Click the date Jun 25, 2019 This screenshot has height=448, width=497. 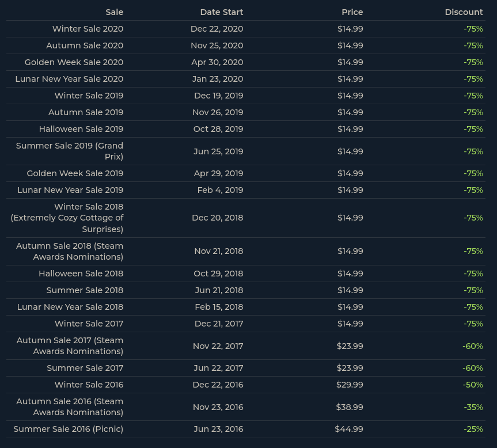pos(218,151)
